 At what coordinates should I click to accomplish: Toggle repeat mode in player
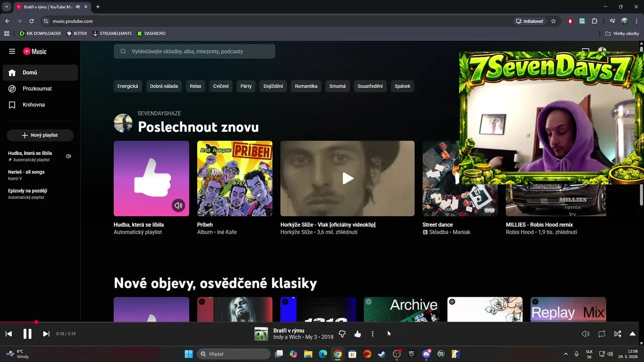(x=602, y=334)
